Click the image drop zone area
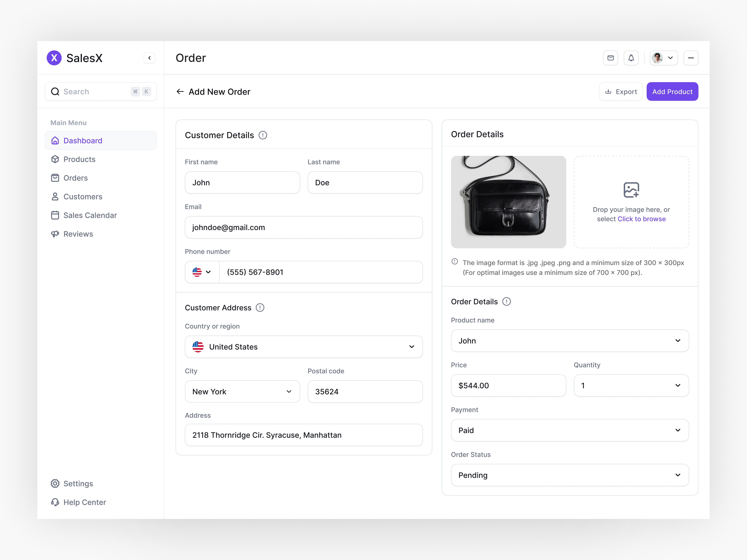This screenshot has width=747, height=560. click(x=631, y=202)
